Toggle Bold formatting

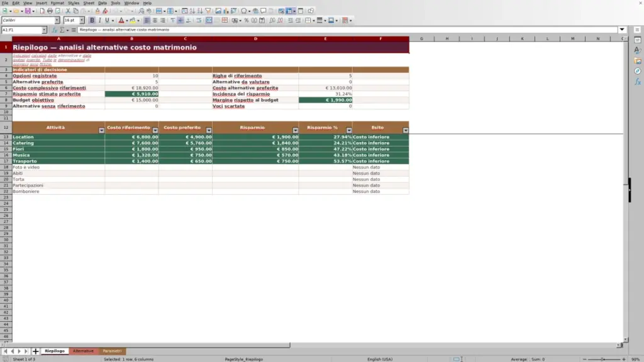point(92,20)
